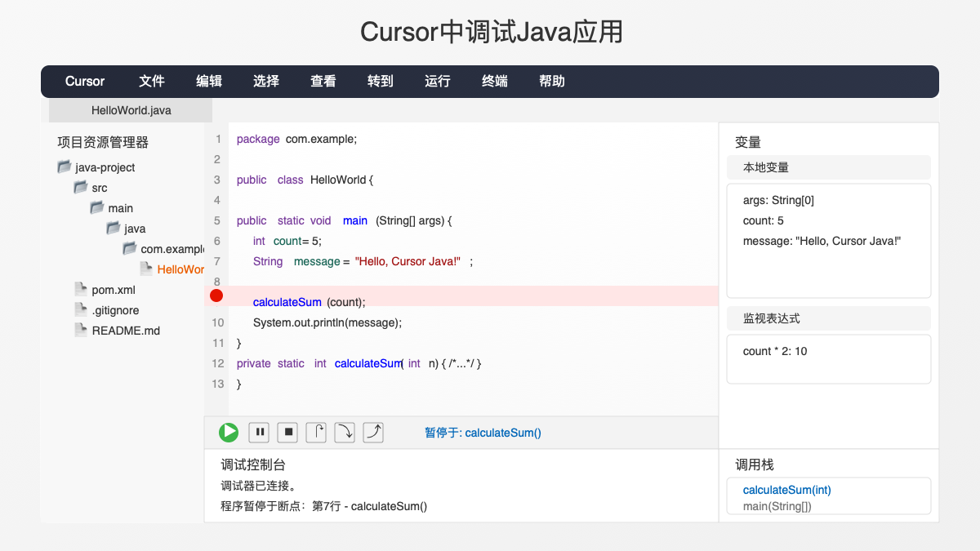Image resolution: width=980 pixels, height=551 pixels.
Task: Click the 暂停于: calculateSum() status text
Action: click(483, 433)
